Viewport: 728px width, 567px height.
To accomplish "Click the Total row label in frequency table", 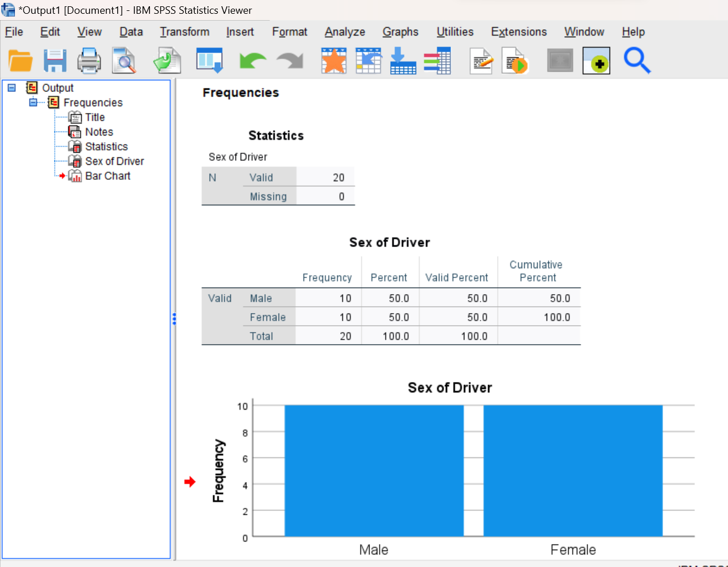I will point(261,336).
